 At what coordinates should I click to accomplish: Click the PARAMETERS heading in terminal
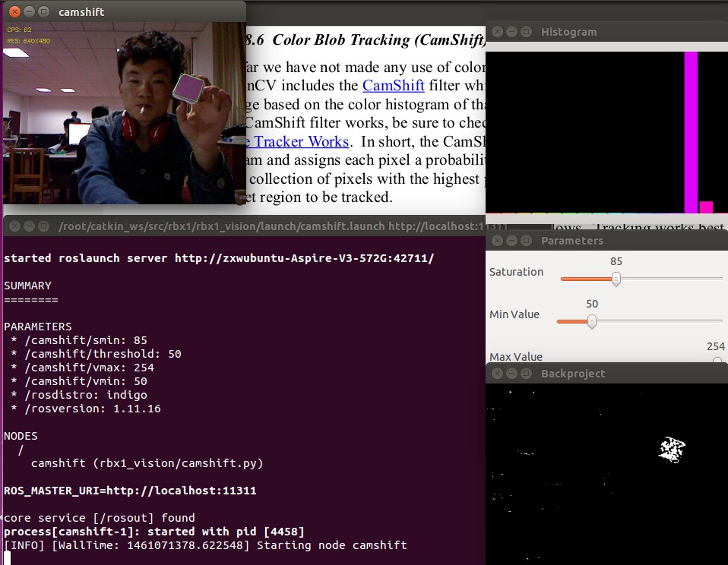tap(38, 327)
